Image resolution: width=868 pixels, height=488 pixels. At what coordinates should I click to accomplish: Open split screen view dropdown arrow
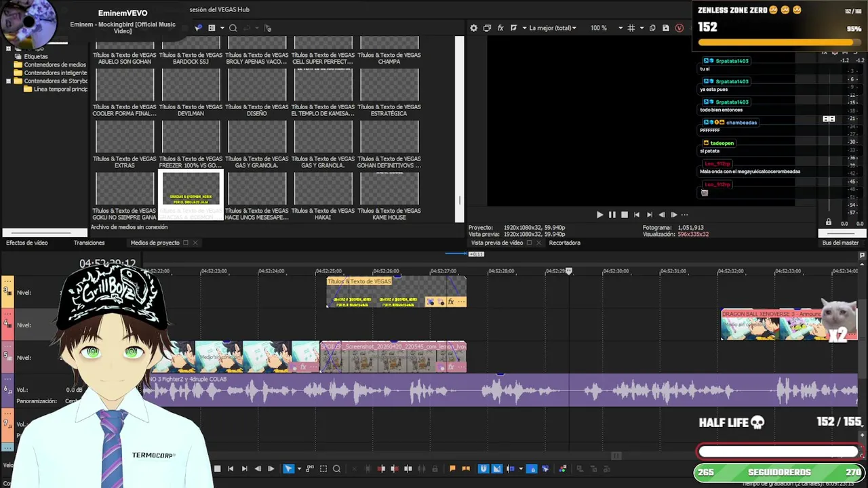[x=523, y=28]
